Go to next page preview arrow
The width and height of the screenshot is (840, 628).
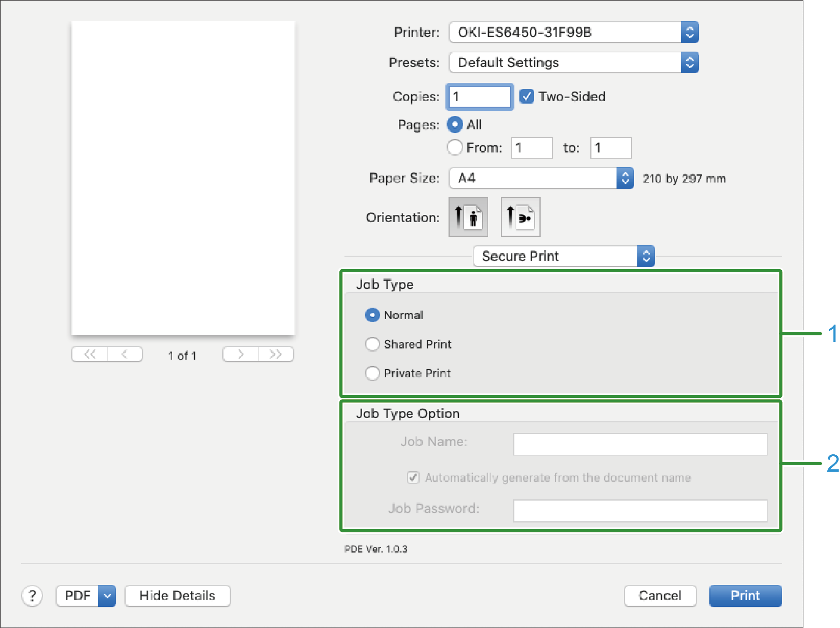click(x=241, y=354)
